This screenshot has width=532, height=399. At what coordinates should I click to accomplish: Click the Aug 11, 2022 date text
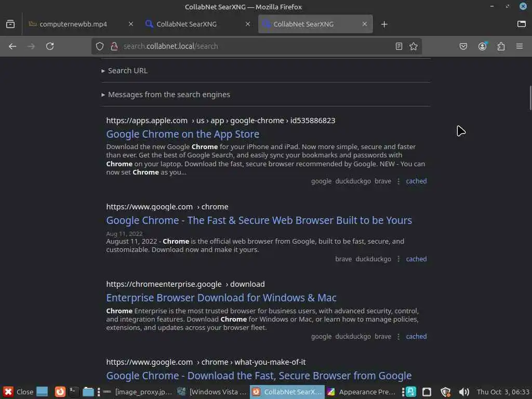tap(124, 234)
